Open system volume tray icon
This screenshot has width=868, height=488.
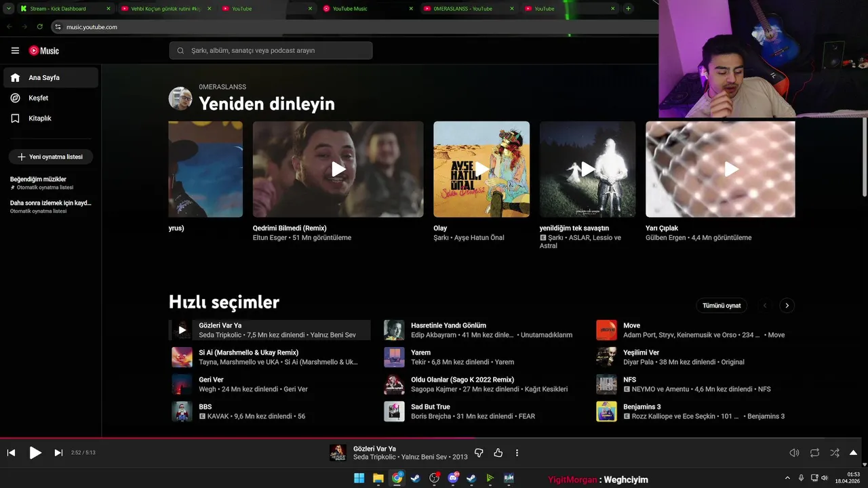(x=825, y=478)
